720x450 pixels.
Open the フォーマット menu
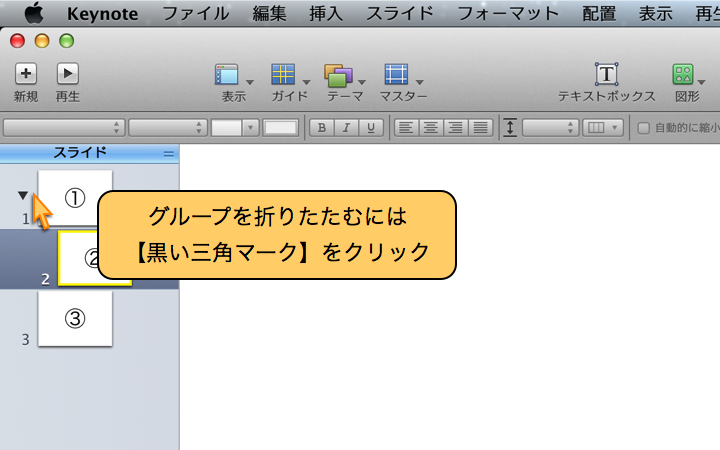508,13
